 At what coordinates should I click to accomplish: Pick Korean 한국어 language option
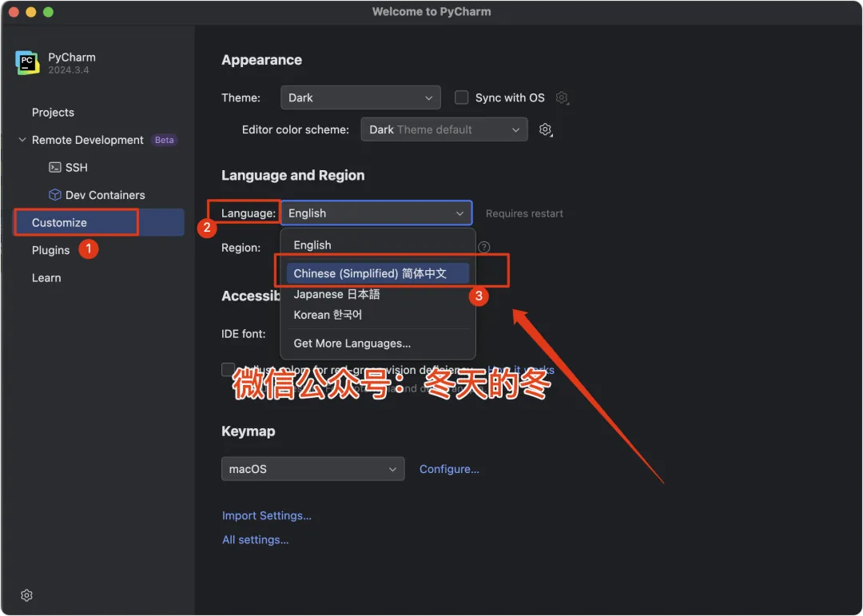click(377, 315)
